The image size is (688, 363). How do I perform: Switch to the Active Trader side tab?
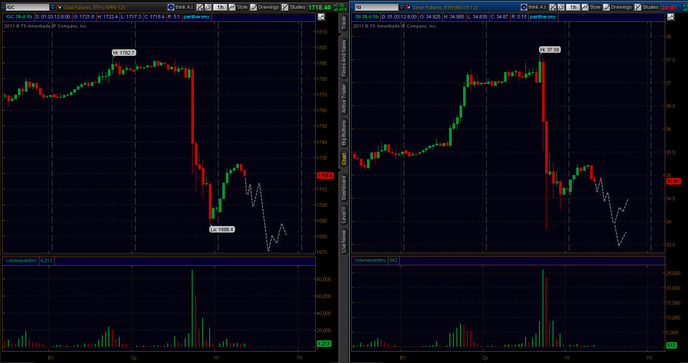pyautogui.click(x=344, y=98)
